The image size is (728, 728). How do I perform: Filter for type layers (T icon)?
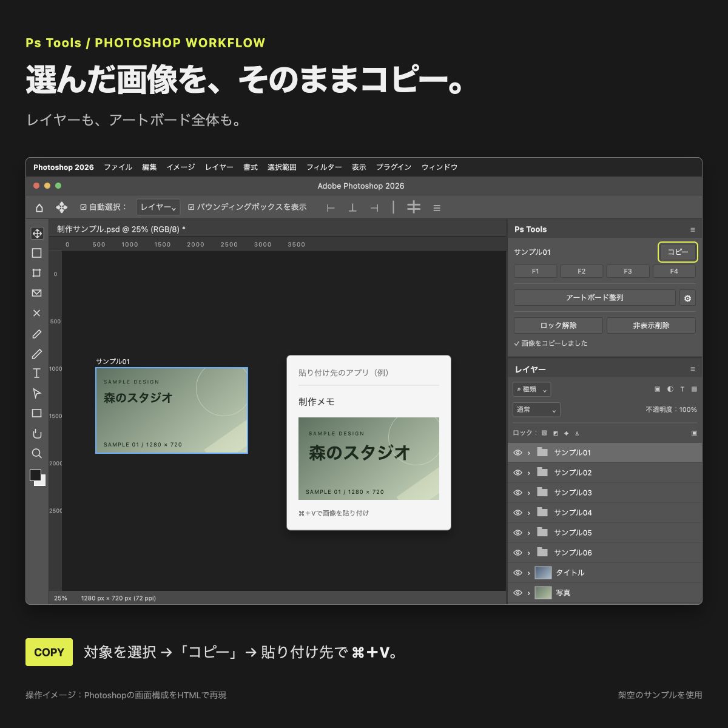pos(682,389)
